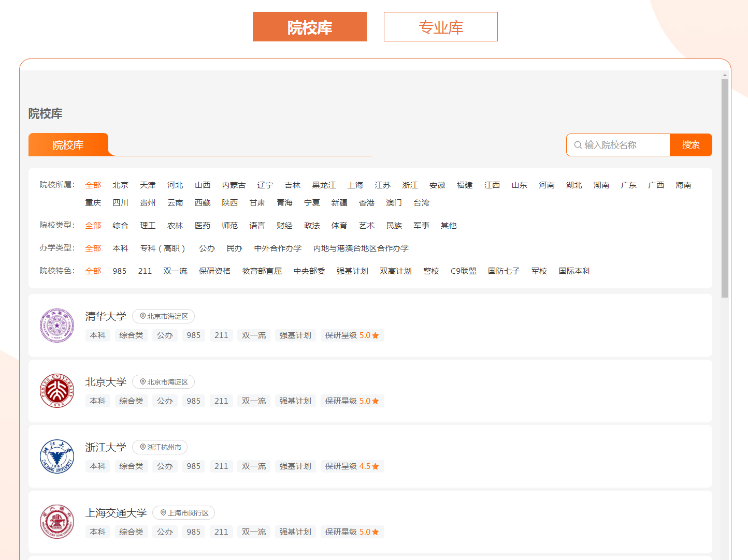748x560 pixels.
Task: Filter region by 广东
Action: [x=629, y=185]
